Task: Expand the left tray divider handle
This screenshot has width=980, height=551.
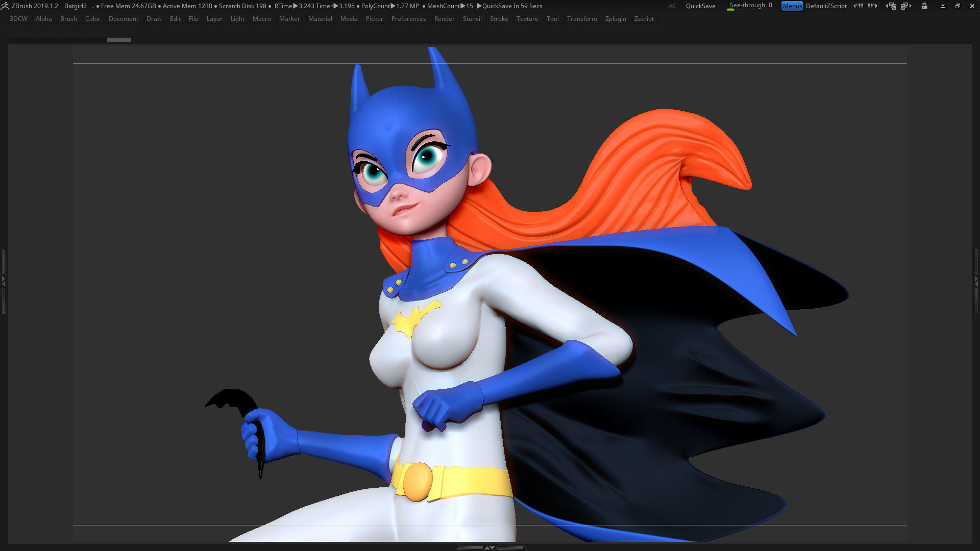Action: point(3,281)
